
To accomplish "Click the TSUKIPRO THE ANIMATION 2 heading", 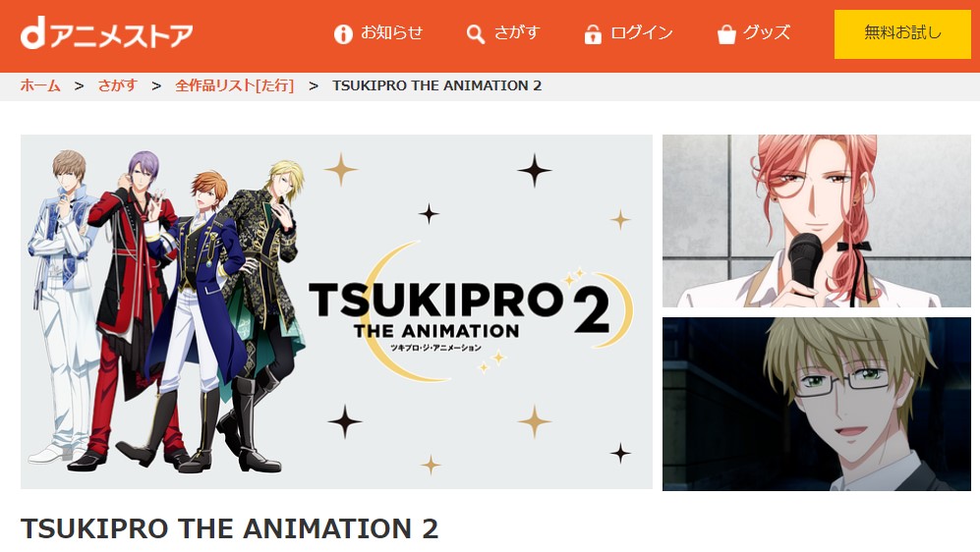I will pos(229,528).
